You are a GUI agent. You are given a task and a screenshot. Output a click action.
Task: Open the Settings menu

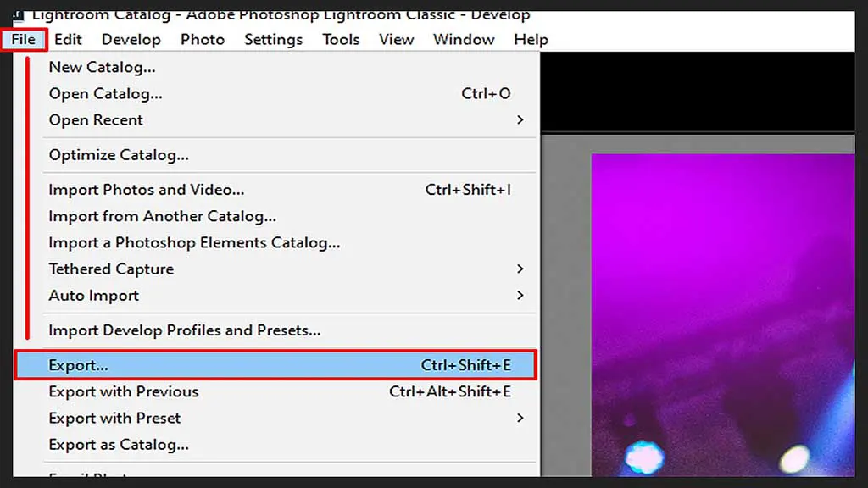pyautogui.click(x=274, y=39)
